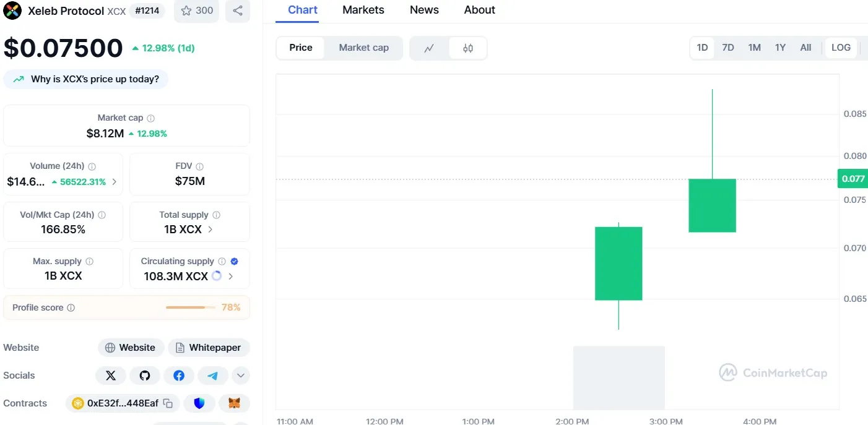Click the MetaMask fox icon
The width and height of the screenshot is (868, 425).
tap(234, 403)
